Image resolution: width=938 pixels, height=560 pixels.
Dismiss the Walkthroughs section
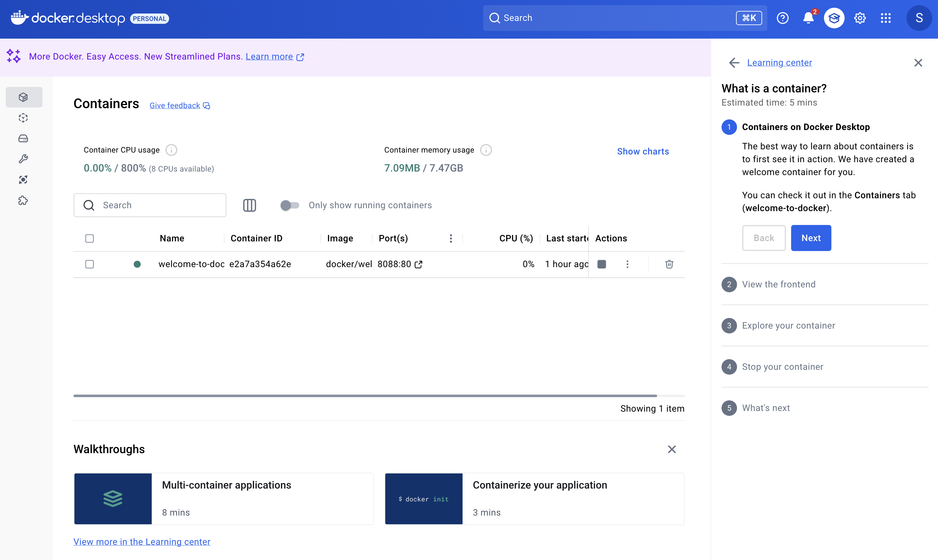[x=672, y=449]
